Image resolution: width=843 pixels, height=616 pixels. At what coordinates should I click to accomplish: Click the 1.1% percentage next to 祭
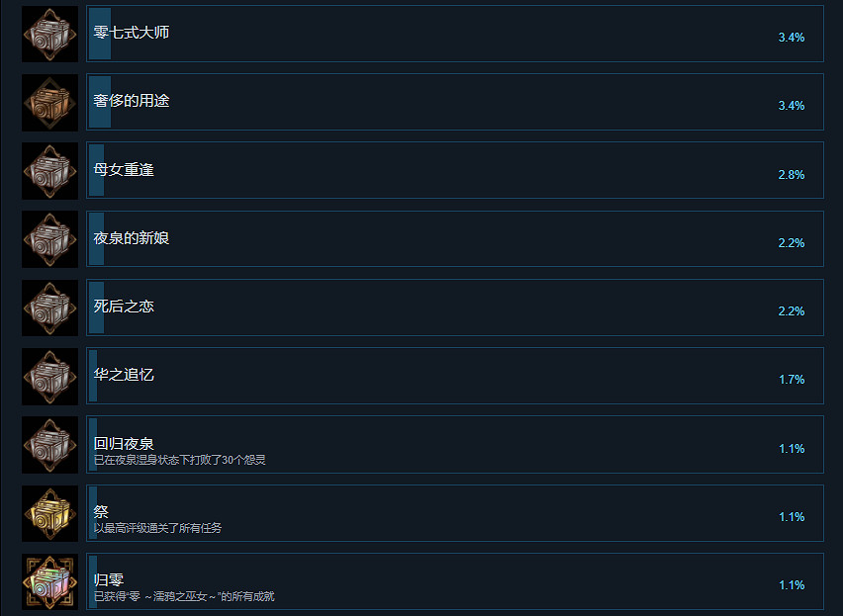792,517
